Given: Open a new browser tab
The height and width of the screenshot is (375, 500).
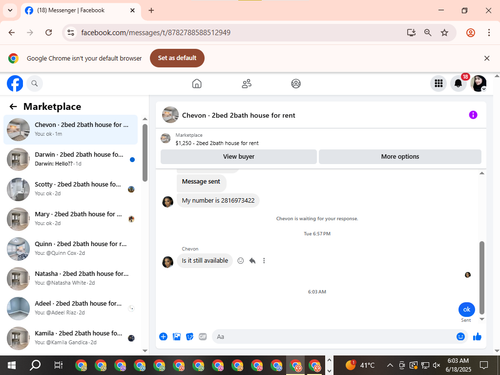Looking at the screenshot, I should pos(151,11).
